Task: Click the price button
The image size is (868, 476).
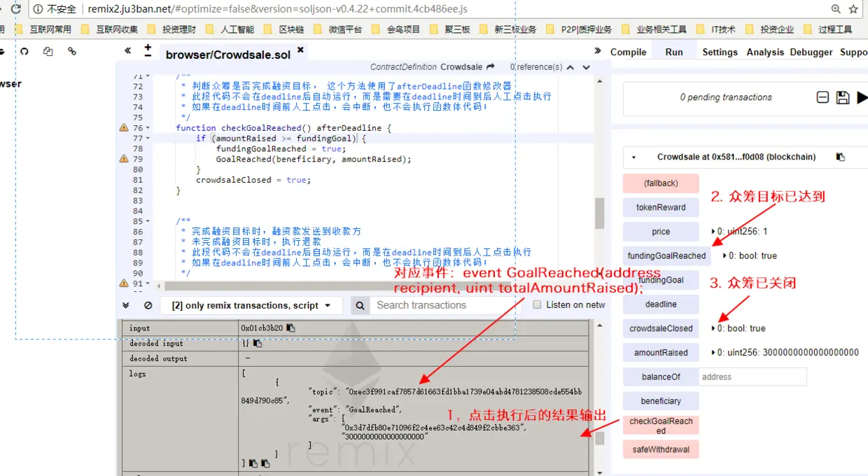Action: coord(661,232)
